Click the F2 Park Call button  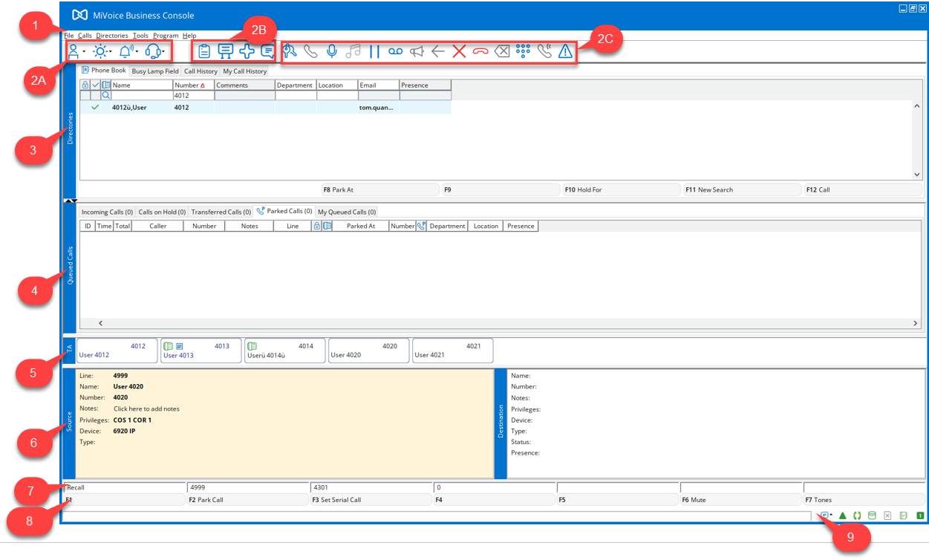[247, 500]
